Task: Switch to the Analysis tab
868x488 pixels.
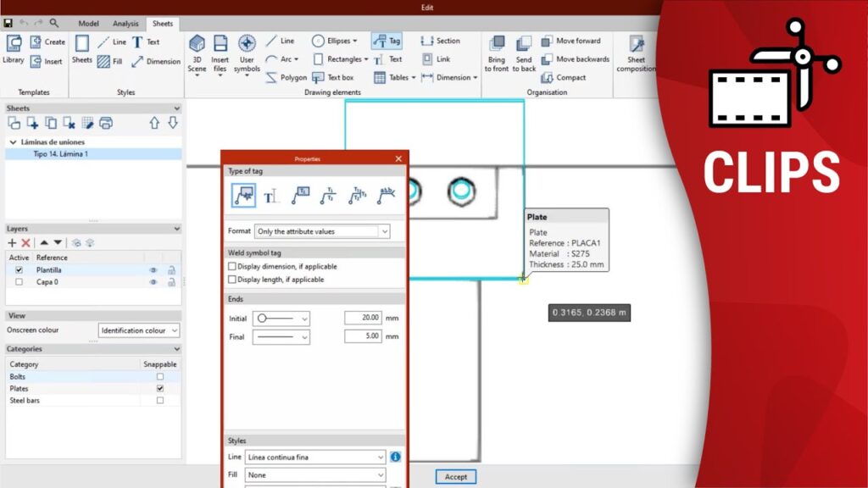Action: pos(125,24)
